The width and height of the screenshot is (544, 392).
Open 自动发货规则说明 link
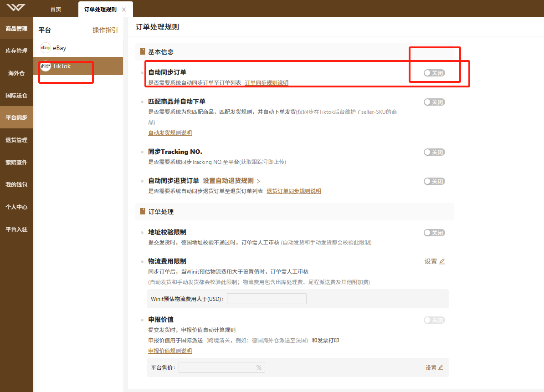pyautogui.click(x=170, y=133)
